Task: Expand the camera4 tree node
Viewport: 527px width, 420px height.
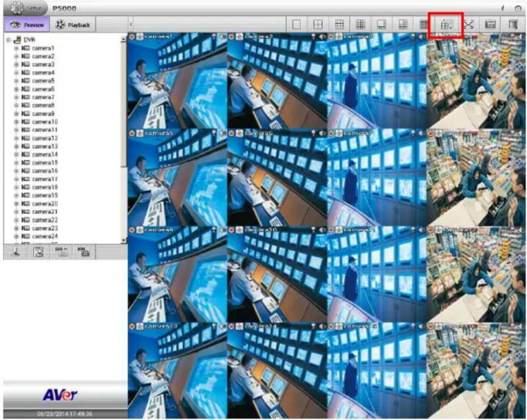Action: pos(16,73)
